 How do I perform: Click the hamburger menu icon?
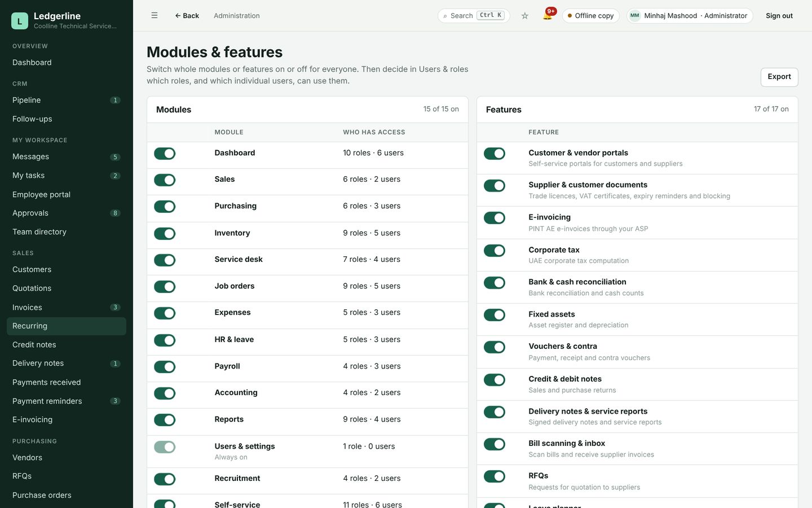[x=154, y=15]
